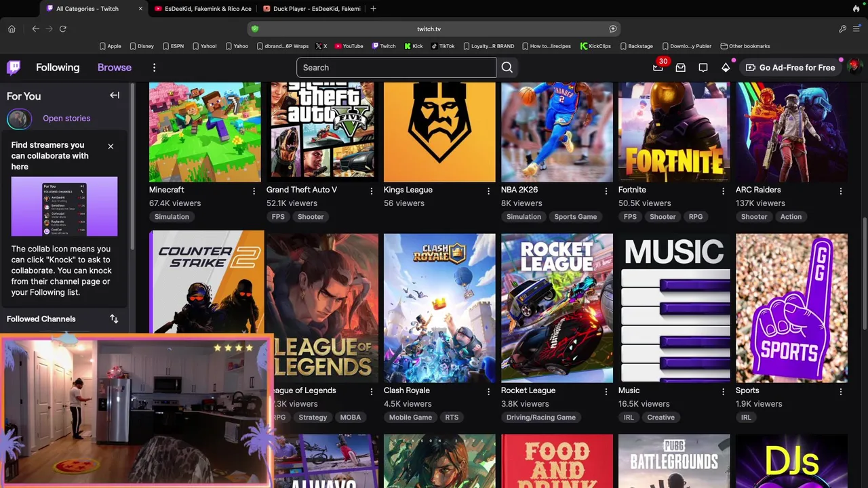Open the Counter-Strike 2 cover thumbnail
Viewport: 868px width, 488px height.
click(207, 283)
